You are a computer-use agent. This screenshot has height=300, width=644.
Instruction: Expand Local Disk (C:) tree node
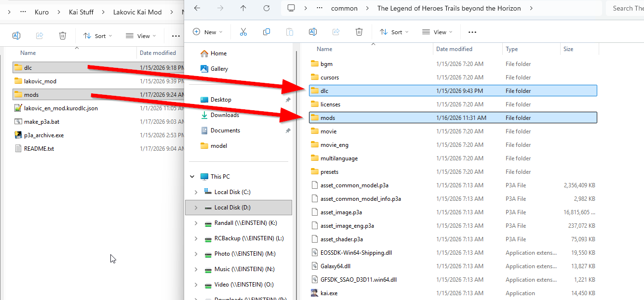click(196, 192)
